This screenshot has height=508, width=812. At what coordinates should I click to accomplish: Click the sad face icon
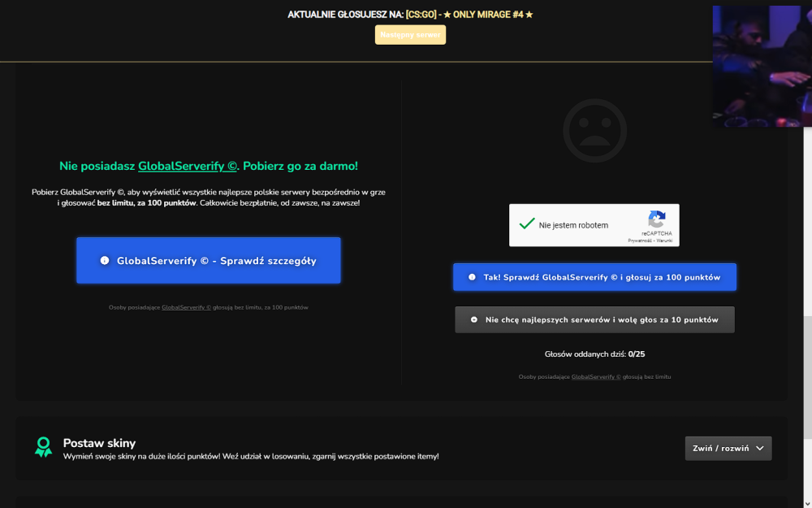pyautogui.click(x=594, y=131)
